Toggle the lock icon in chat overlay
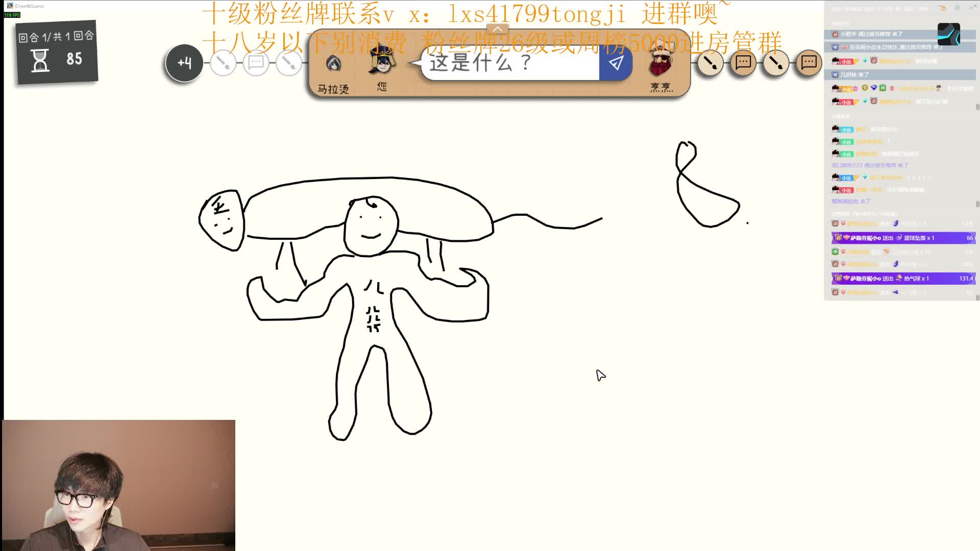This screenshot has width=980, height=551. pos(943,8)
